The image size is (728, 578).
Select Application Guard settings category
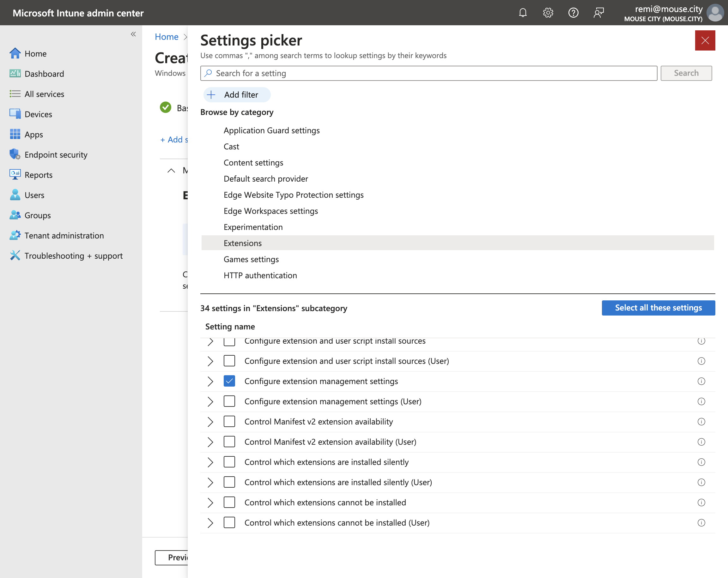(x=271, y=130)
